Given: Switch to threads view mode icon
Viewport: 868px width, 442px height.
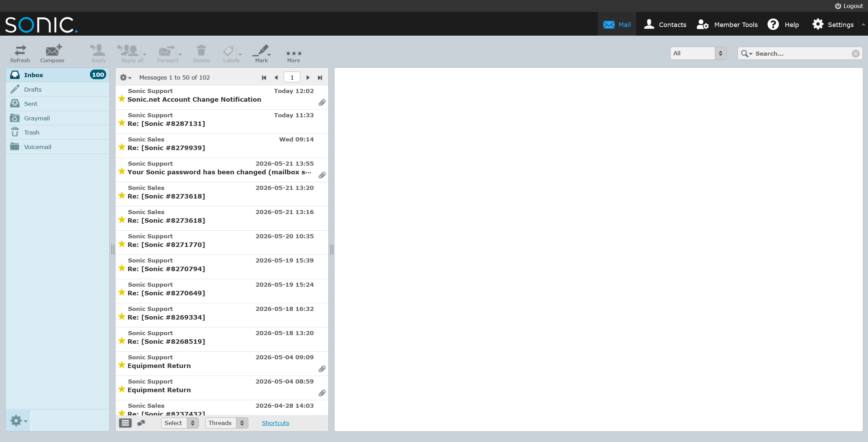Looking at the screenshot, I should click(141, 423).
